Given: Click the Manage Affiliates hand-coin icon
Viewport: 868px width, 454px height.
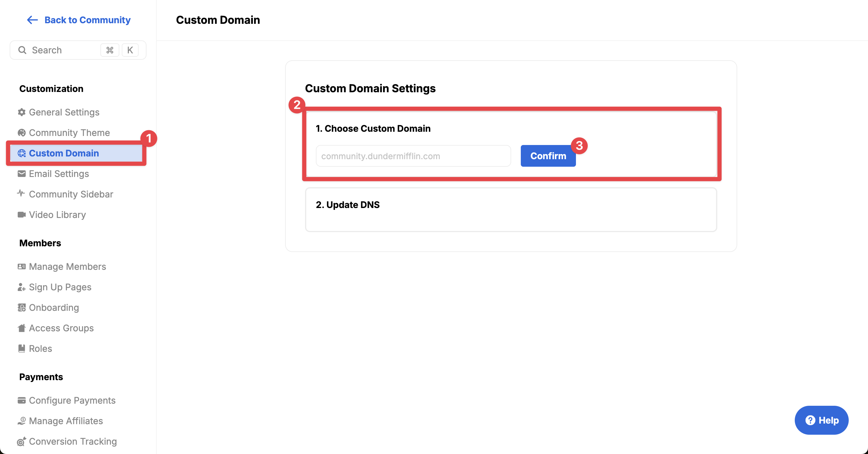Looking at the screenshot, I should coord(22,421).
